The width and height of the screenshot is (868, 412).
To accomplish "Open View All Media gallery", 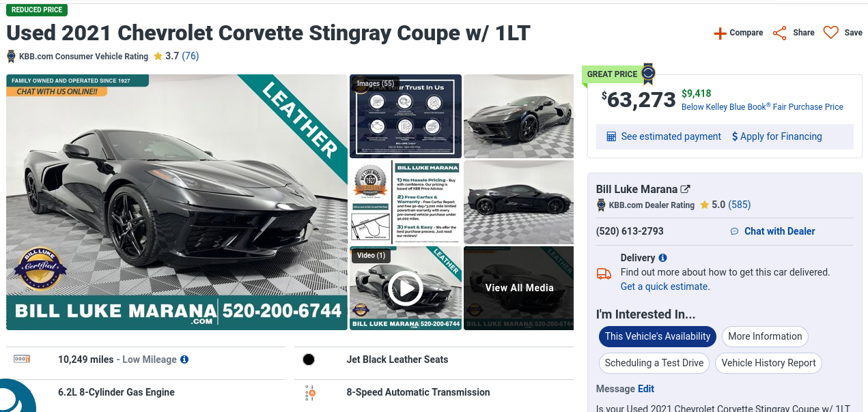I will 519,288.
